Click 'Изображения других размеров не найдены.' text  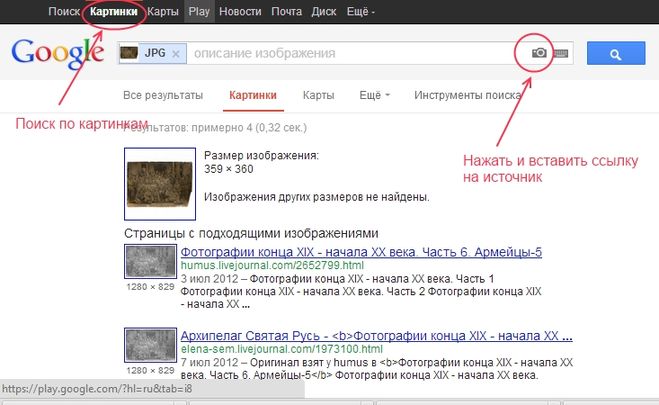[316, 197]
